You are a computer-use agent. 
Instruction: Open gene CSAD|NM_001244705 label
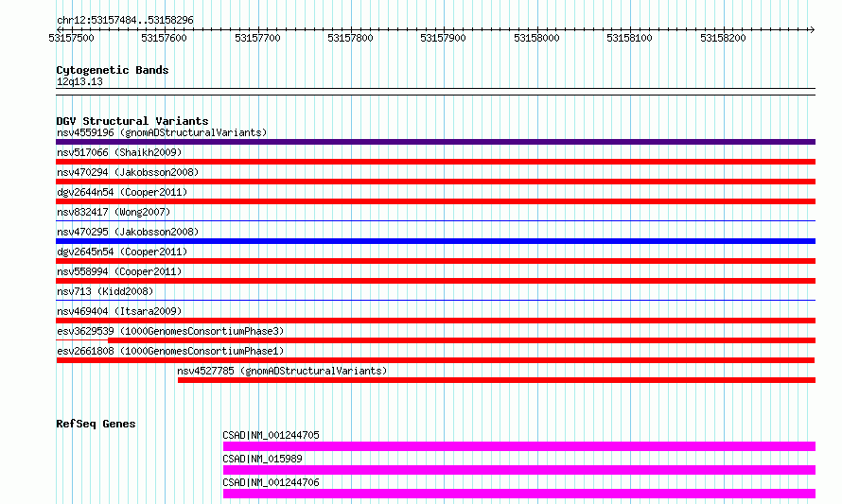[272, 435]
